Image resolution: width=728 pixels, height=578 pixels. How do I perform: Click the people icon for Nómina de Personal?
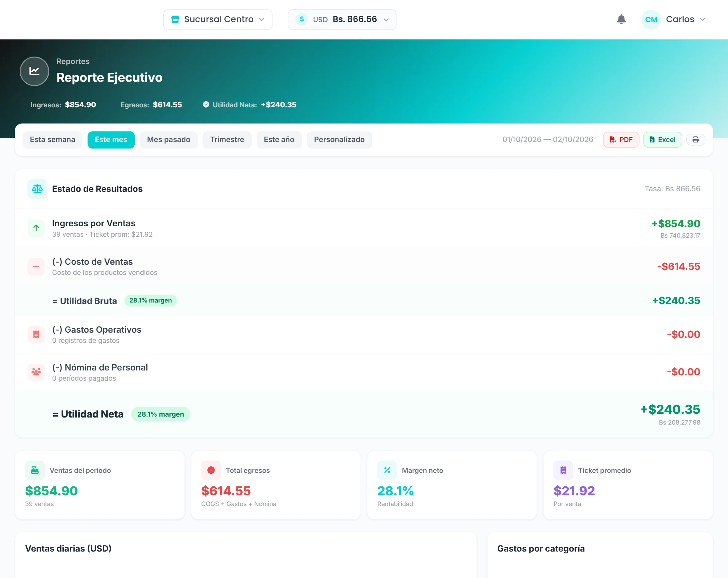(x=36, y=372)
